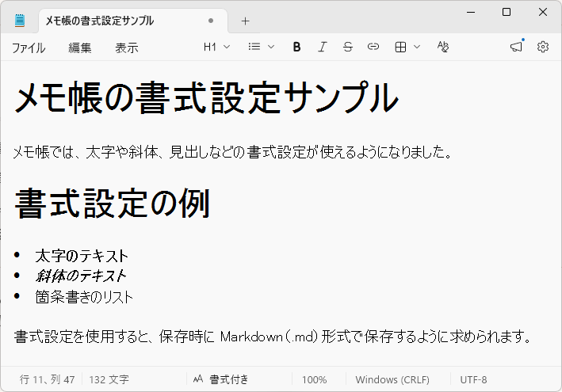Click the bulleted list icon
Screen dimensions: 562x392
(254, 47)
